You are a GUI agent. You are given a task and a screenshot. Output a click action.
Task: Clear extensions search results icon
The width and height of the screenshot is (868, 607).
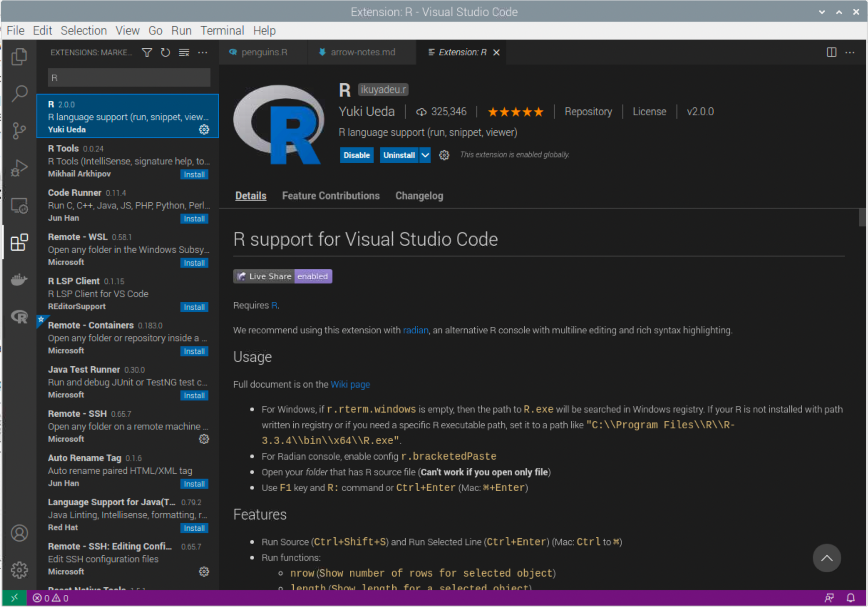click(x=184, y=53)
